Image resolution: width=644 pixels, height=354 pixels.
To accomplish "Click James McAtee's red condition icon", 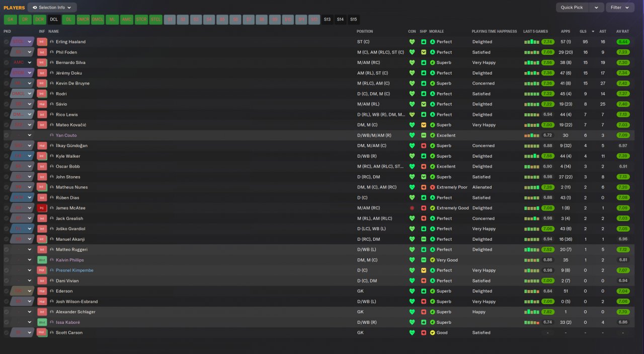I will coord(412,208).
